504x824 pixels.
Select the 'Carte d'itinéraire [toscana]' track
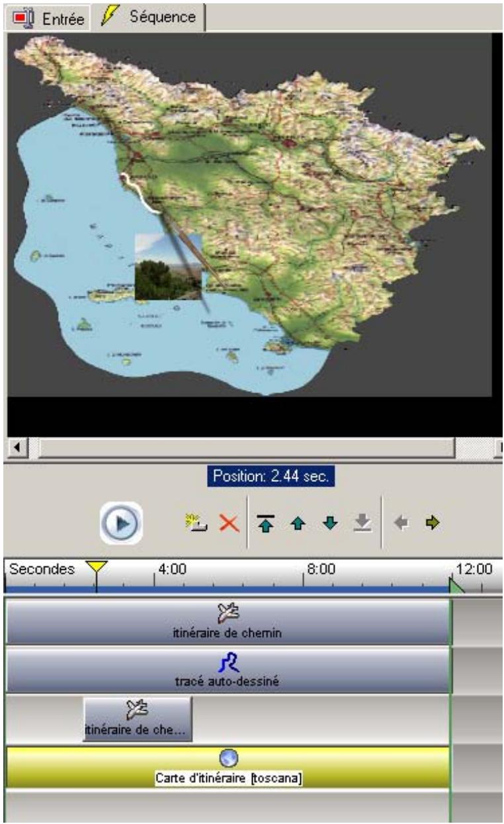pyautogui.click(x=228, y=768)
